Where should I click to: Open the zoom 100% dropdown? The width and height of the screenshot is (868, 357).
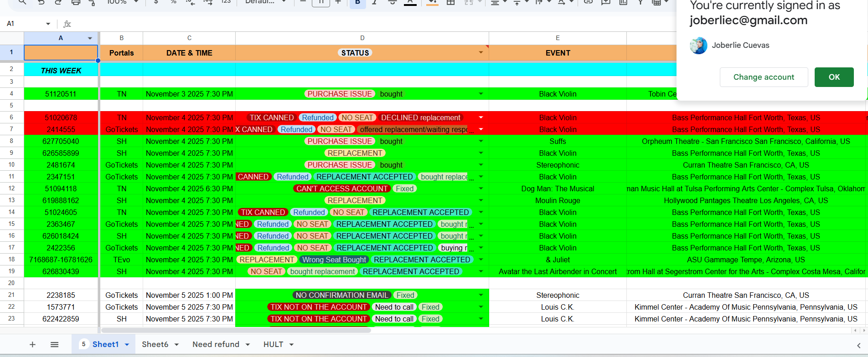click(x=122, y=2)
